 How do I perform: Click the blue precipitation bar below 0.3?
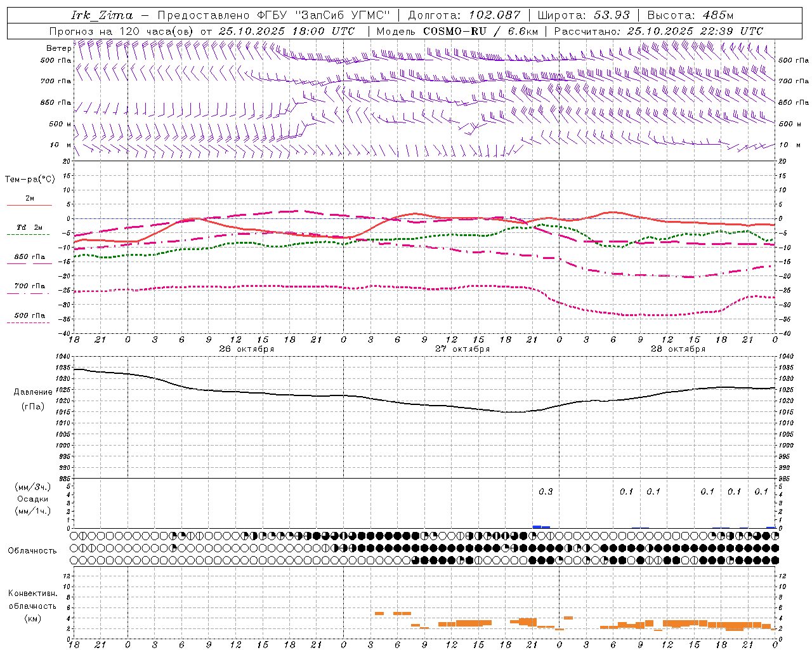[541, 527]
